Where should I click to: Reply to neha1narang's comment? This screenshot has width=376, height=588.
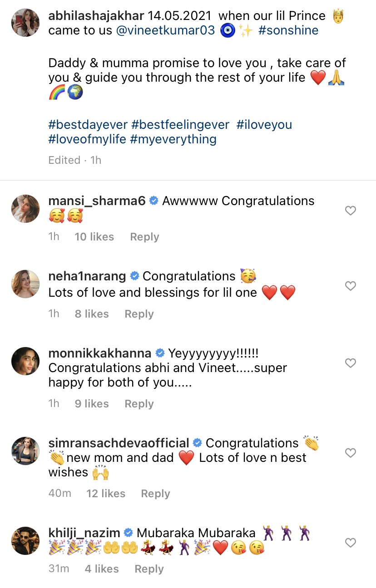point(139,314)
